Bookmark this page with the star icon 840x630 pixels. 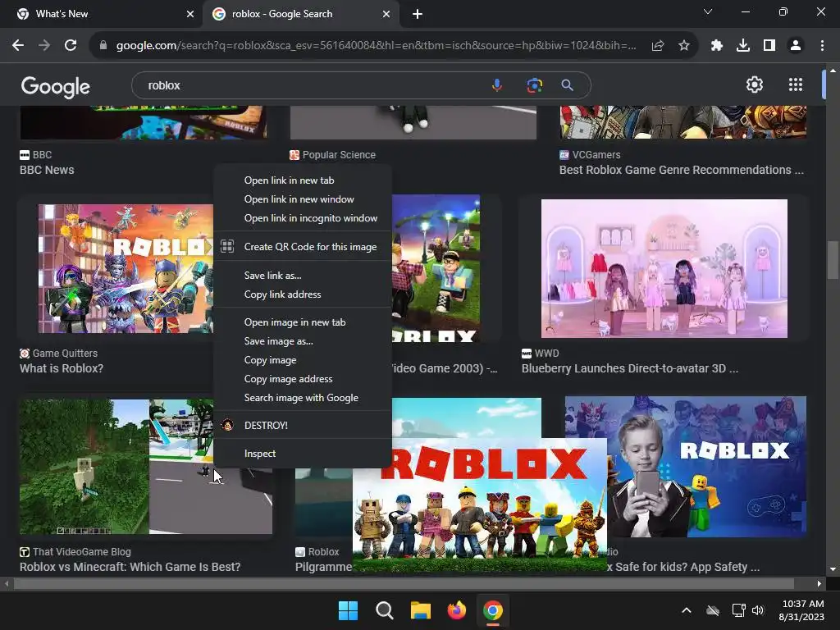tap(684, 46)
